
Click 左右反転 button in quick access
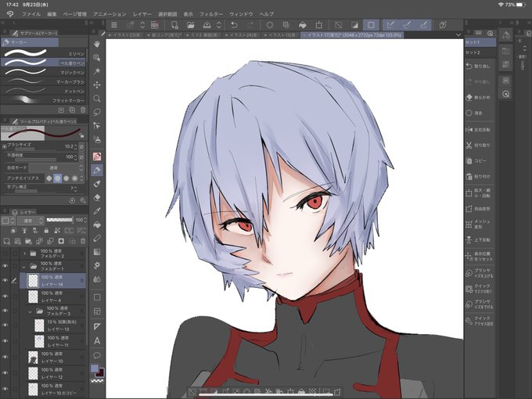(479, 130)
